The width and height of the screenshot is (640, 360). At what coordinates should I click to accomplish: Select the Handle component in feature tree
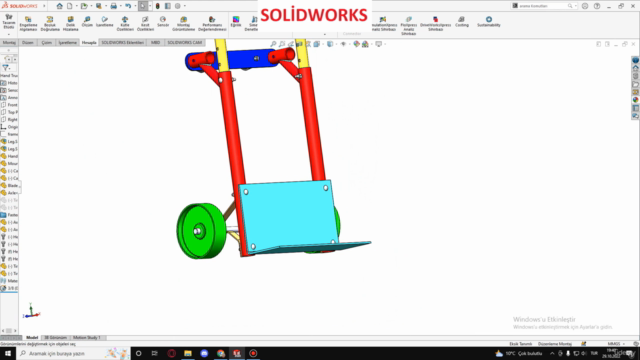[x=9, y=156]
